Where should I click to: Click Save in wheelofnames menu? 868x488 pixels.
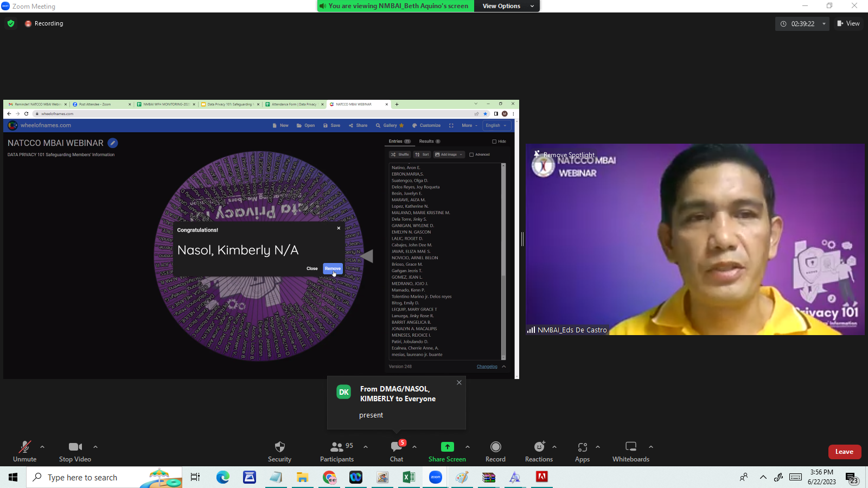(332, 125)
